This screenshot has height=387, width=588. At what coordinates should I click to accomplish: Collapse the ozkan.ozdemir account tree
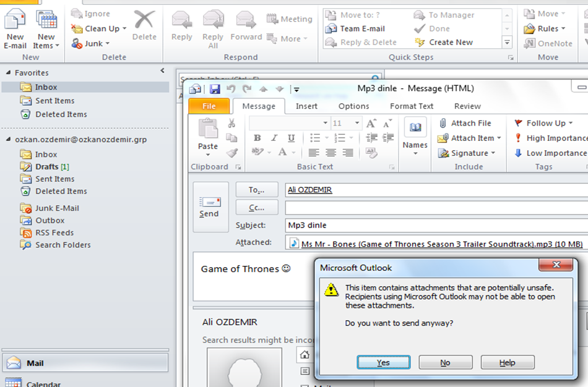(x=8, y=139)
